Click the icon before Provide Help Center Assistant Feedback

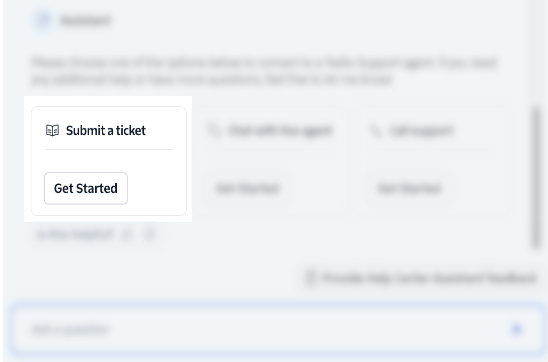(x=310, y=278)
